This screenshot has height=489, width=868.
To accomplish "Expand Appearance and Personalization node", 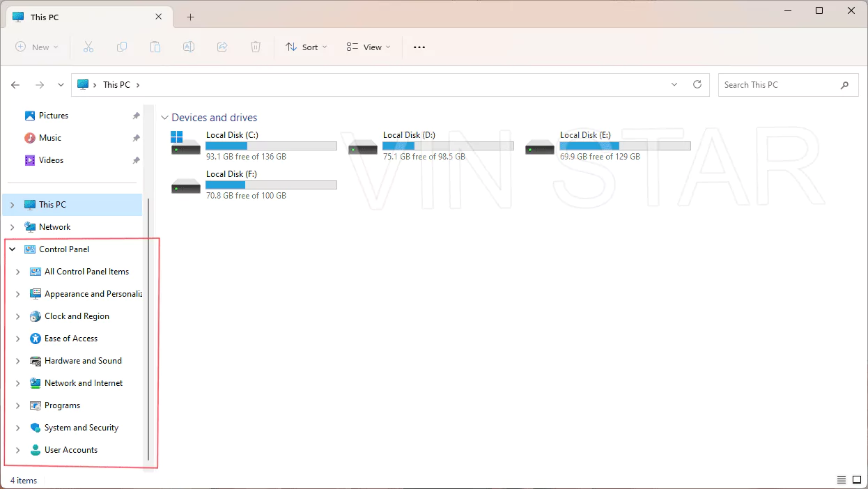I will coord(18,294).
